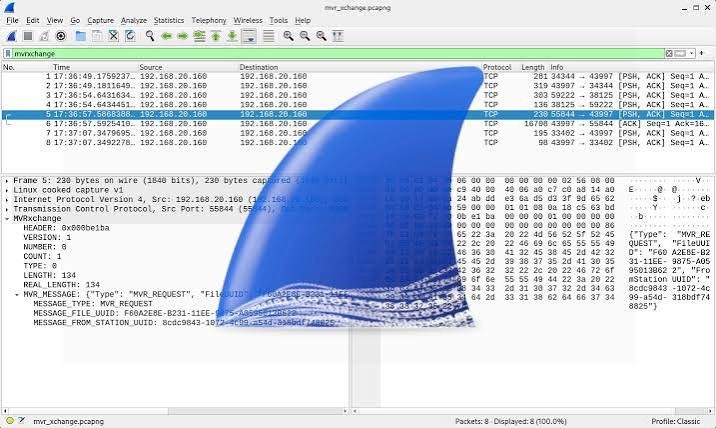Open the File menu
Viewport: 716px width, 428px height.
tap(12, 20)
